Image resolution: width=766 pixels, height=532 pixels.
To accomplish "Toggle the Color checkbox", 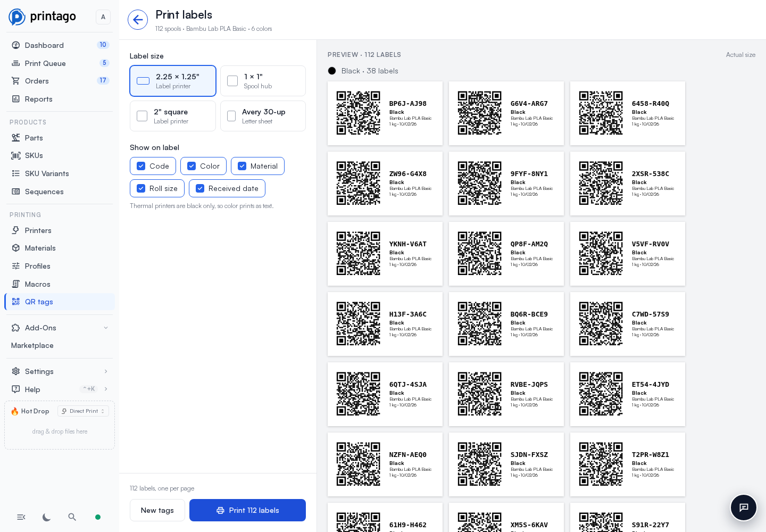I will click(x=191, y=166).
